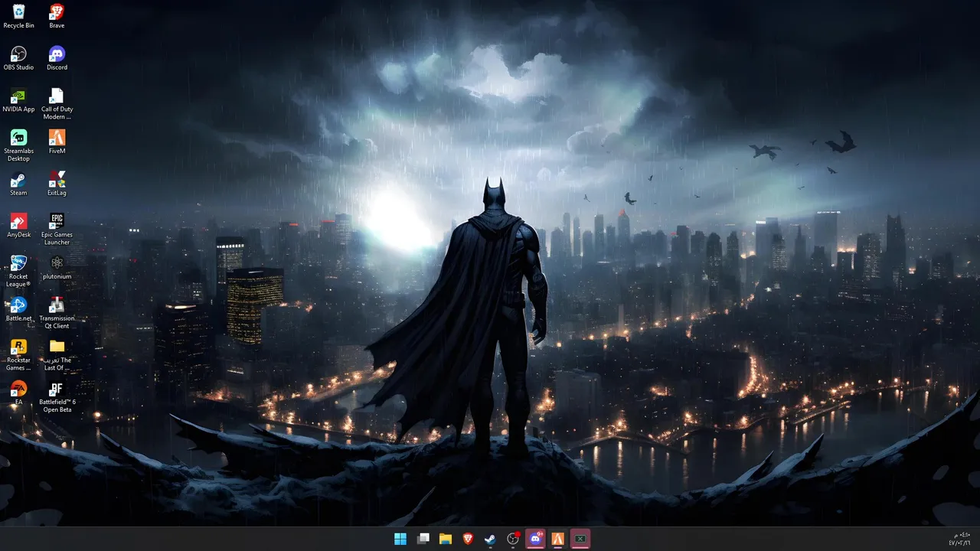The height and width of the screenshot is (551, 980).
Task: Select the Steam desktop shortcut
Action: tap(18, 184)
